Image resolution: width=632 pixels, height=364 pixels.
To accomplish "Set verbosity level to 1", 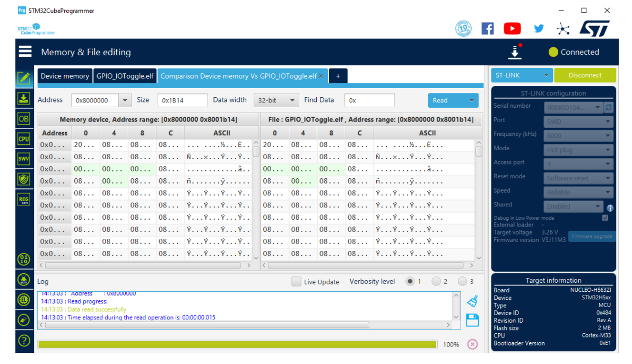I will (410, 281).
